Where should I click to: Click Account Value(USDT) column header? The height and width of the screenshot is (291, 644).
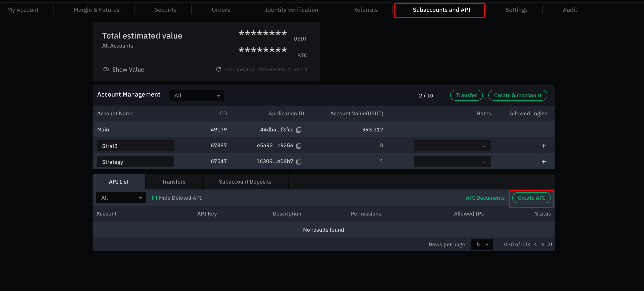(356, 114)
